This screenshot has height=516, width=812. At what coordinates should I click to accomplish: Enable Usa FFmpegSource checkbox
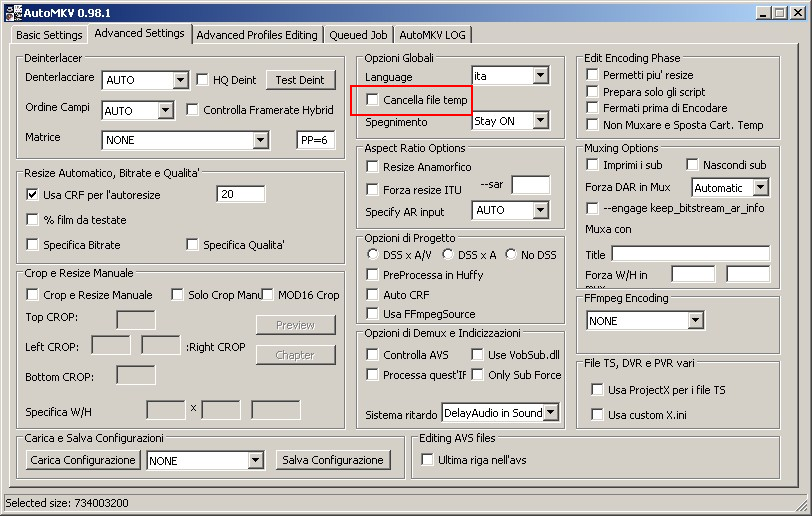[x=372, y=313]
